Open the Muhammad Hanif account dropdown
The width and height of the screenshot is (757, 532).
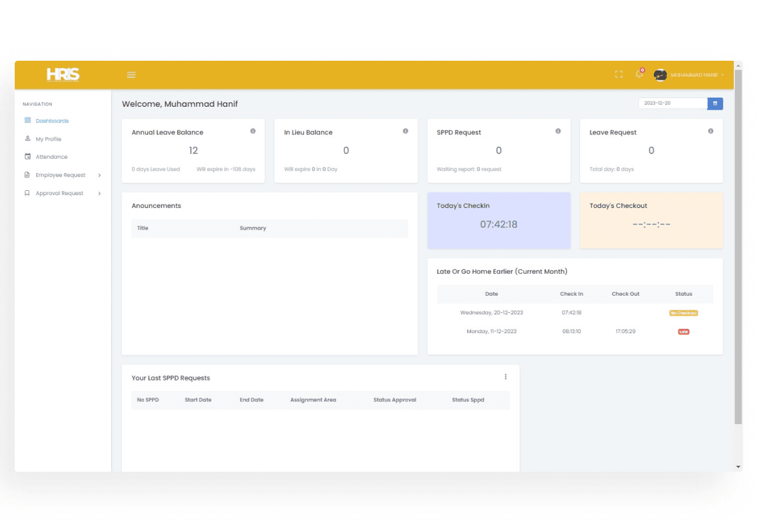coord(688,74)
